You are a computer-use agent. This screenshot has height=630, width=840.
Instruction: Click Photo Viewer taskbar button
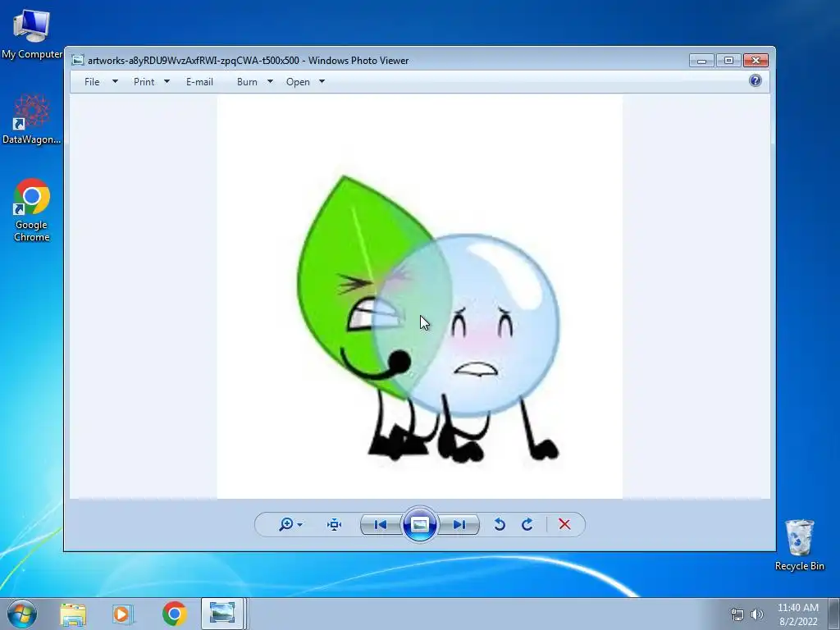coord(223,614)
